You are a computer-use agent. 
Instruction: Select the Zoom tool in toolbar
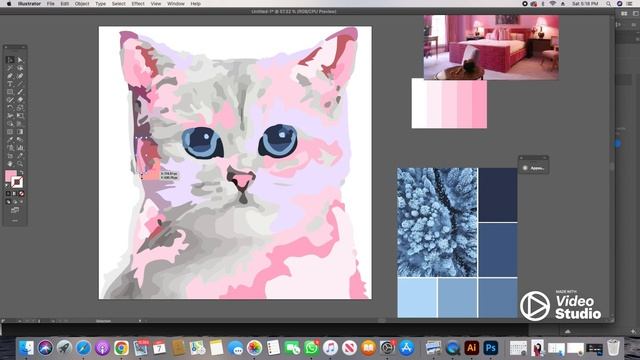pyautogui.click(x=20, y=164)
